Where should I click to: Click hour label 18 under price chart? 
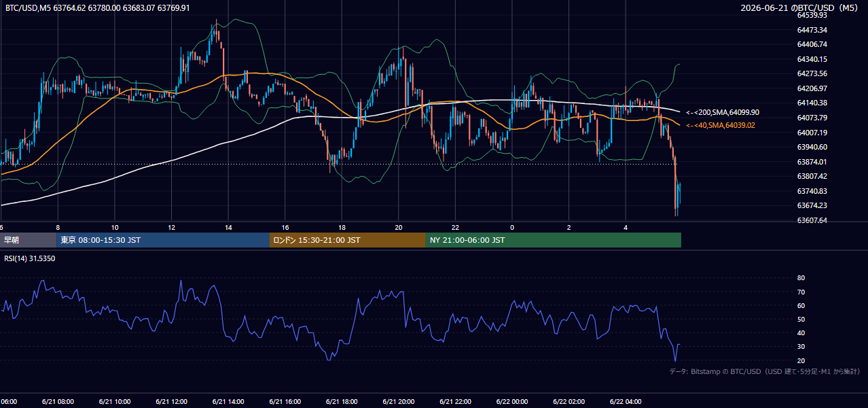tap(342, 227)
